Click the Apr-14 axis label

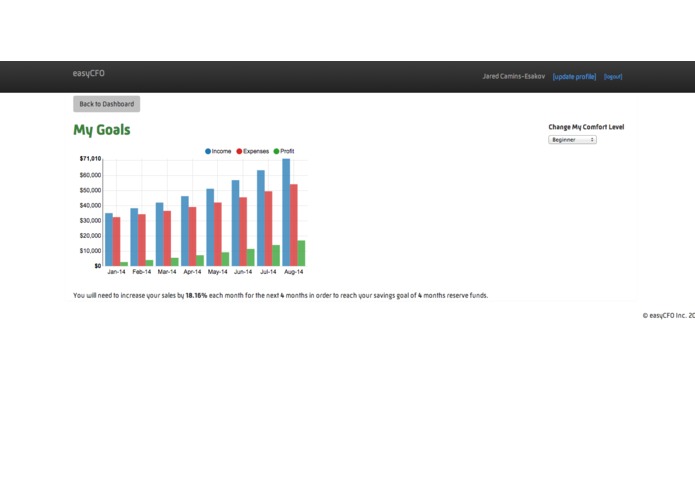192,272
